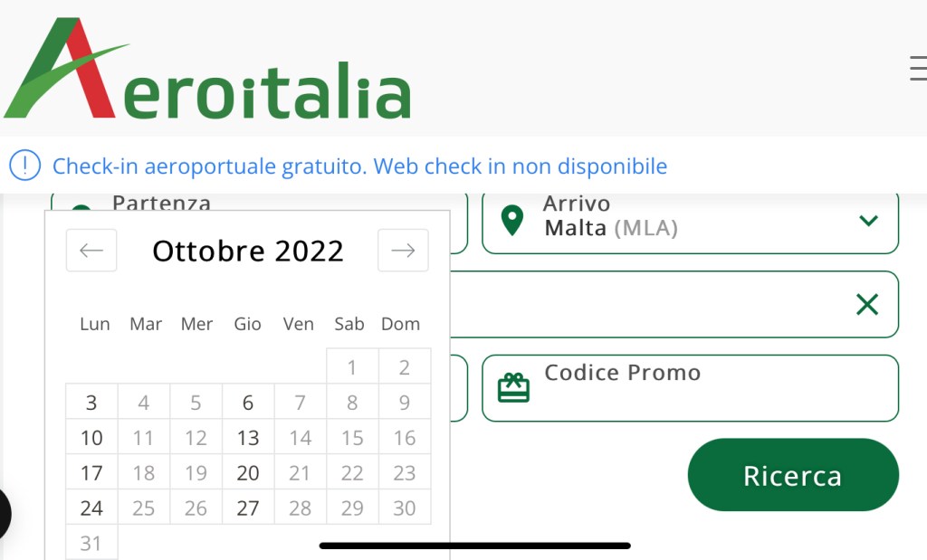
Task: Open the hamburger menu
Action: tap(917, 69)
